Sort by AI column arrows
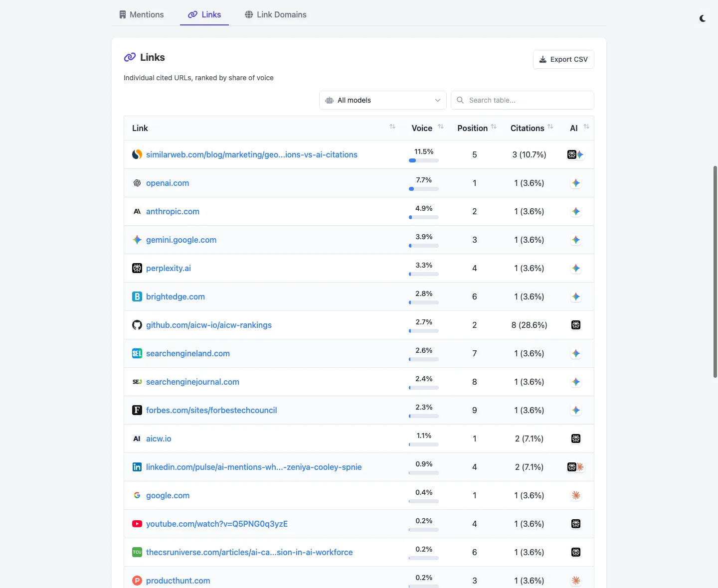Image resolution: width=718 pixels, height=588 pixels. [586, 127]
